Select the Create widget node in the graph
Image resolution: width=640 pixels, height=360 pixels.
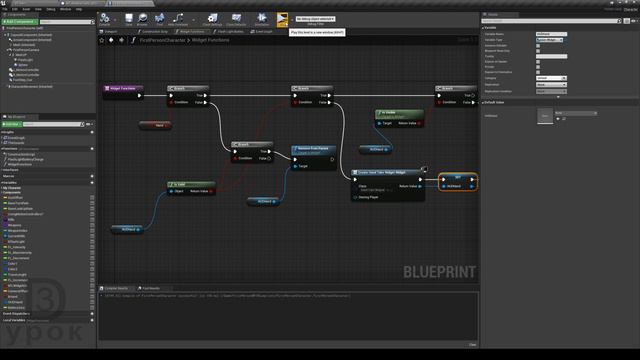tap(388, 185)
